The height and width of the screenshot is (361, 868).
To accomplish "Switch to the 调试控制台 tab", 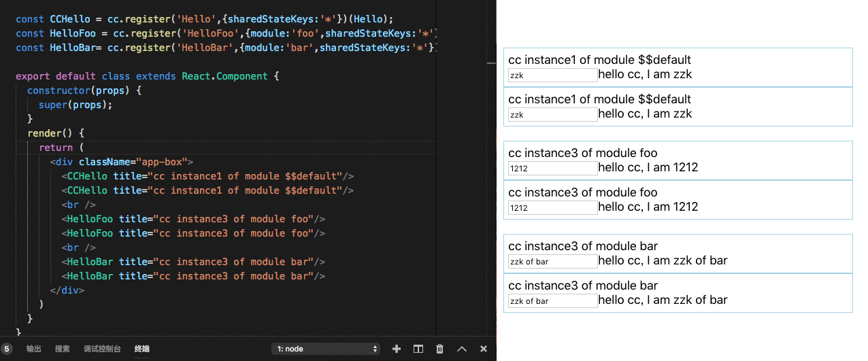I will [102, 349].
